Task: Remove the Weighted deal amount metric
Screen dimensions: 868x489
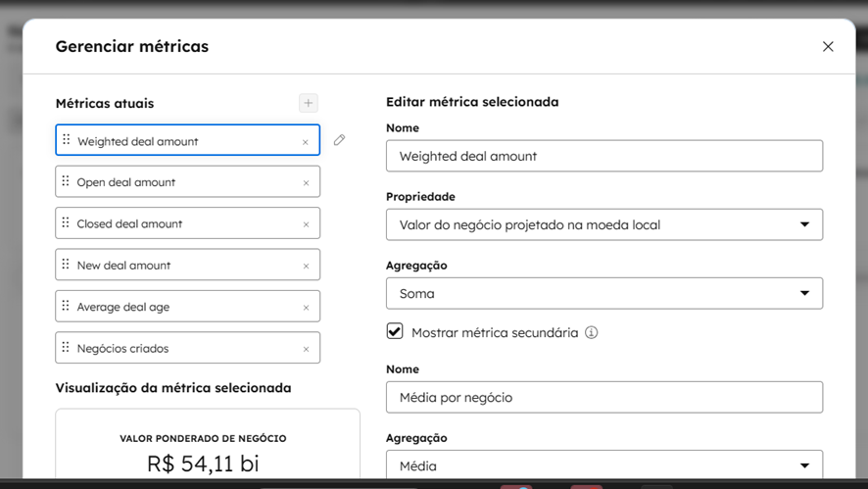Action: pyautogui.click(x=306, y=142)
